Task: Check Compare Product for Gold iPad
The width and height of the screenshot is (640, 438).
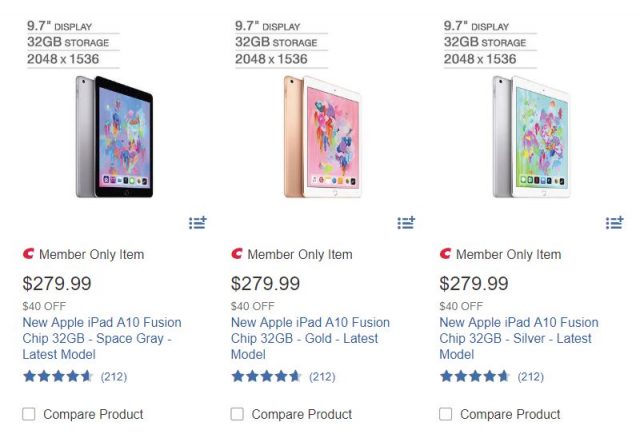Action: pyautogui.click(x=237, y=414)
